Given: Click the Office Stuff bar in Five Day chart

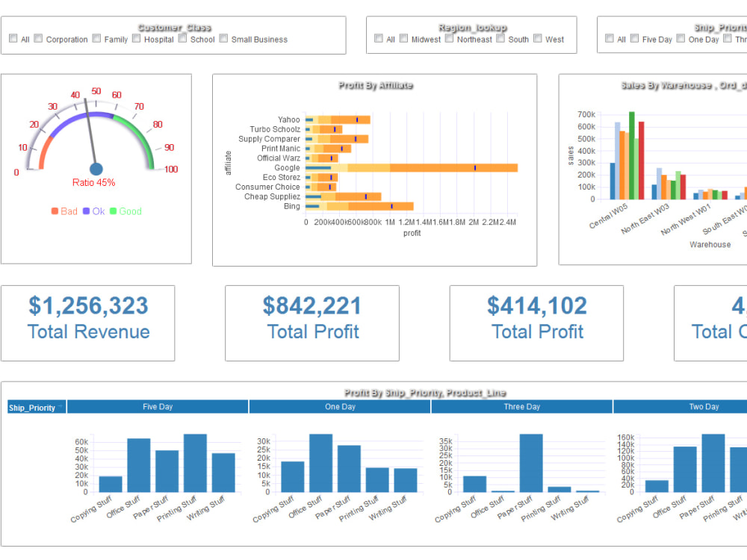Looking at the screenshot, I should point(139,465).
